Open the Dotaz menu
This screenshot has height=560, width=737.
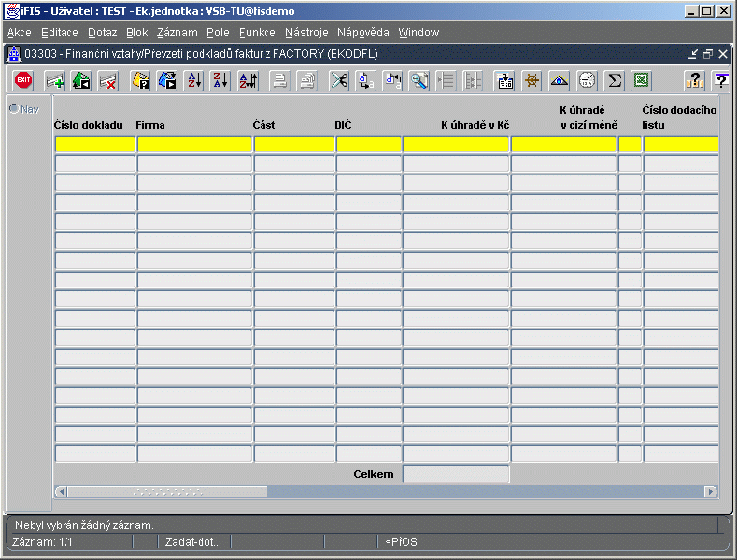102,33
